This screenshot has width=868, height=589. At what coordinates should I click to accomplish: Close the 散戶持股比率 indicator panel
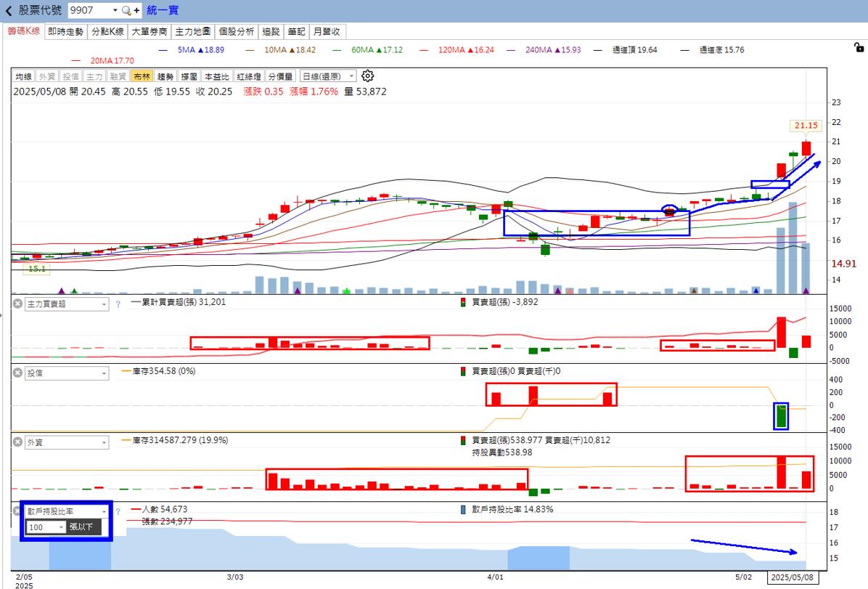[16, 511]
